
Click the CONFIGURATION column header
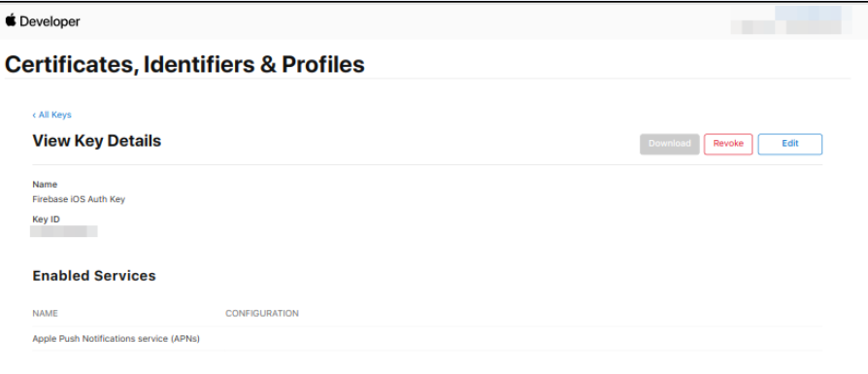coord(262,314)
